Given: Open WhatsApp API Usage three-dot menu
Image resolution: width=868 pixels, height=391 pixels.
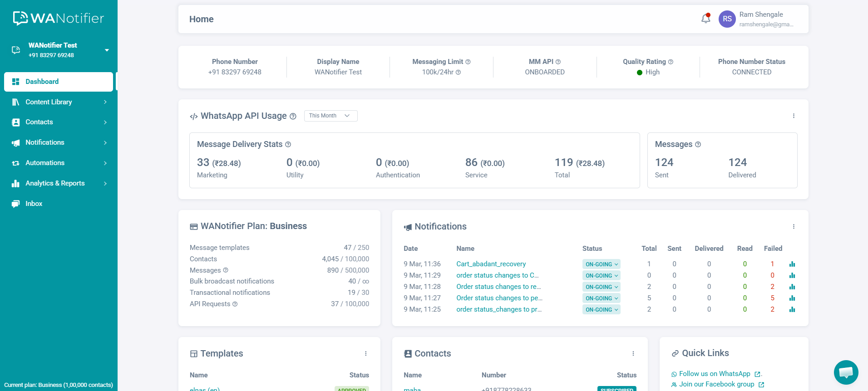Looking at the screenshot, I should pos(794,116).
